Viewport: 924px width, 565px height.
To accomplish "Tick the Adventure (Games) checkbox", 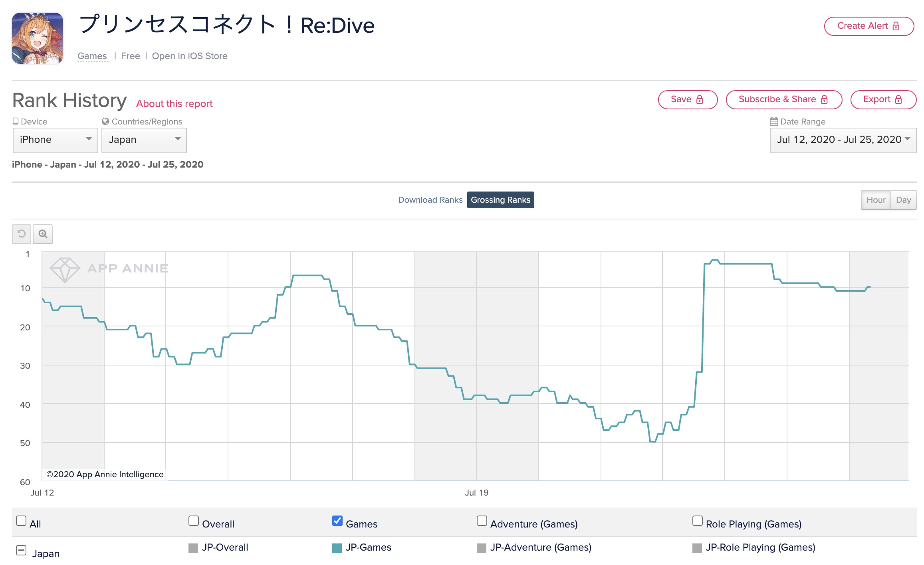I will click(x=482, y=521).
